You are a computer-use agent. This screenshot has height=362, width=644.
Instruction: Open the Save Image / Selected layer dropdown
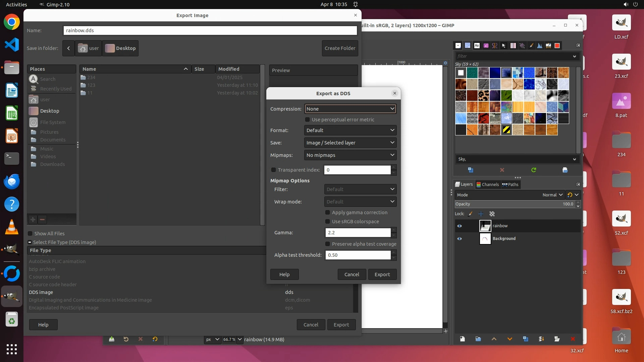click(350, 143)
